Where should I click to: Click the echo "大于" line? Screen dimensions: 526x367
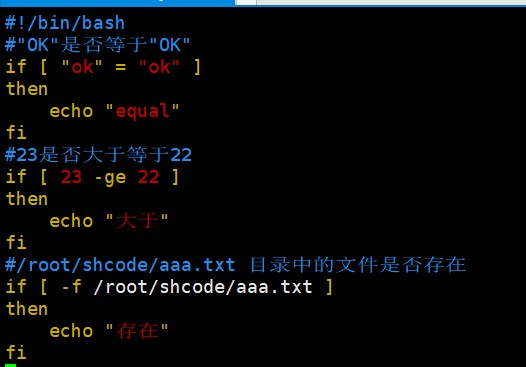point(109,221)
